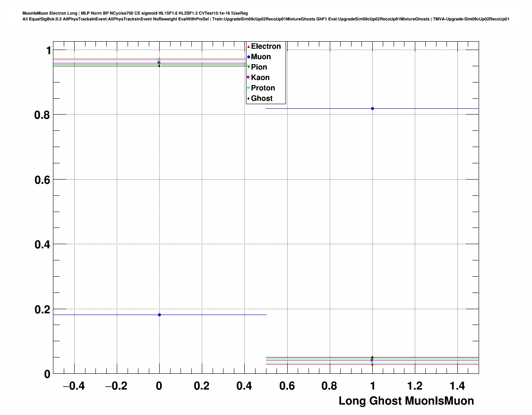Click the y-axis tick label 0.8
The width and height of the screenshot is (532, 415).
pyautogui.click(x=42, y=115)
